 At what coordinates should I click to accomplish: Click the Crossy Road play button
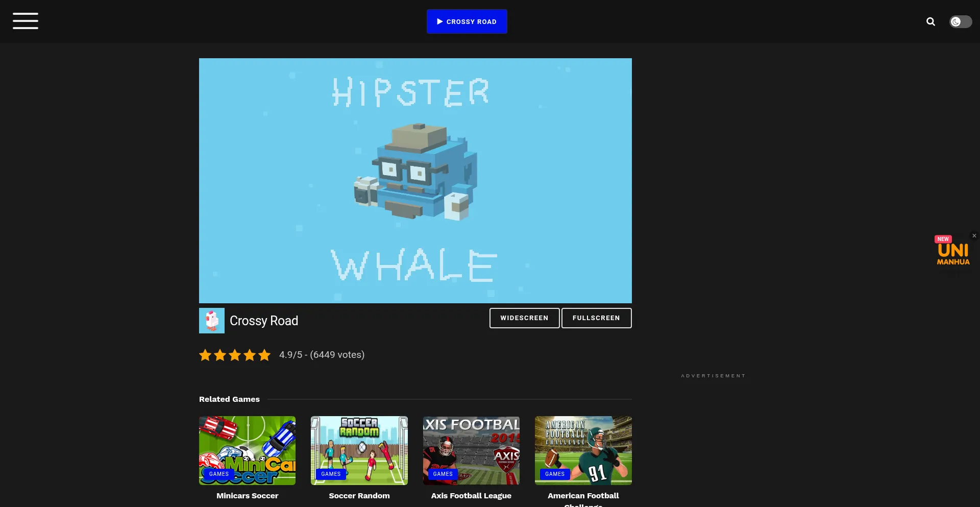[467, 21]
